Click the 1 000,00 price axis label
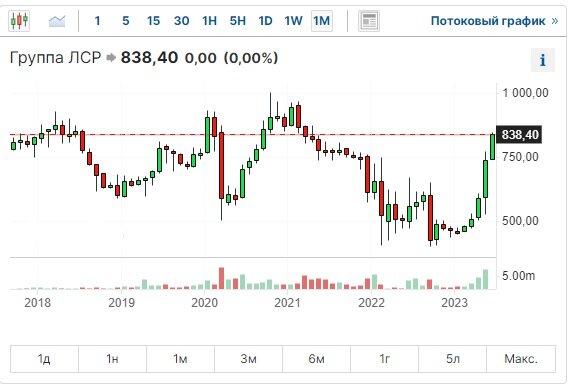 [525, 93]
